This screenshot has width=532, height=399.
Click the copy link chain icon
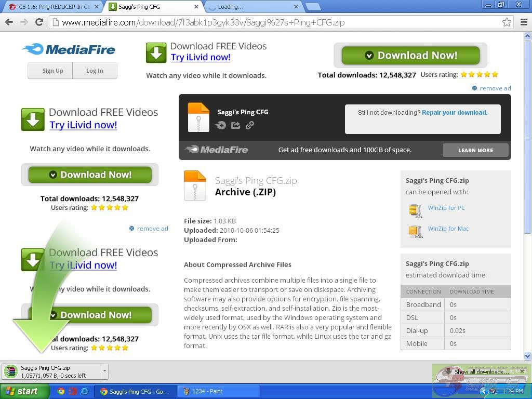tap(250, 125)
